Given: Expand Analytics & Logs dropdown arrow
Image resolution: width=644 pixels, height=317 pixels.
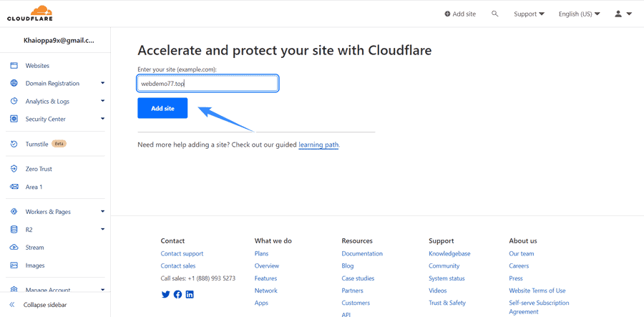Looking at the screenshot, I should pyautogui.click(x=102, y=101).
